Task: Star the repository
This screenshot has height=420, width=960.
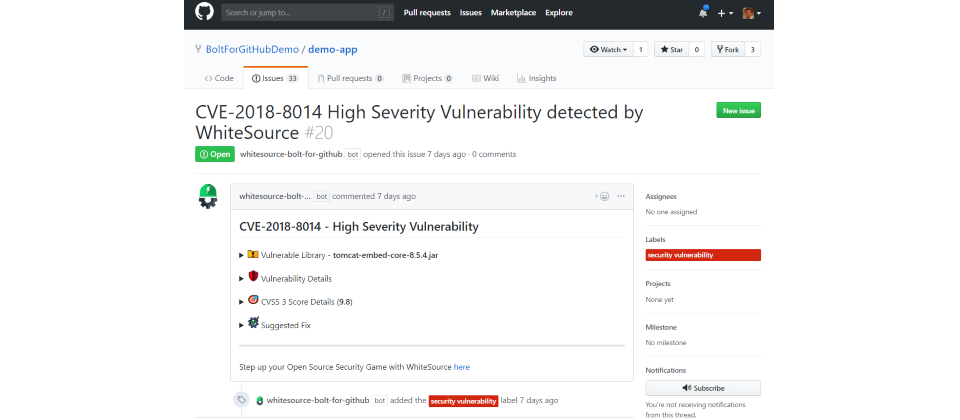Action: coord(672,50)
